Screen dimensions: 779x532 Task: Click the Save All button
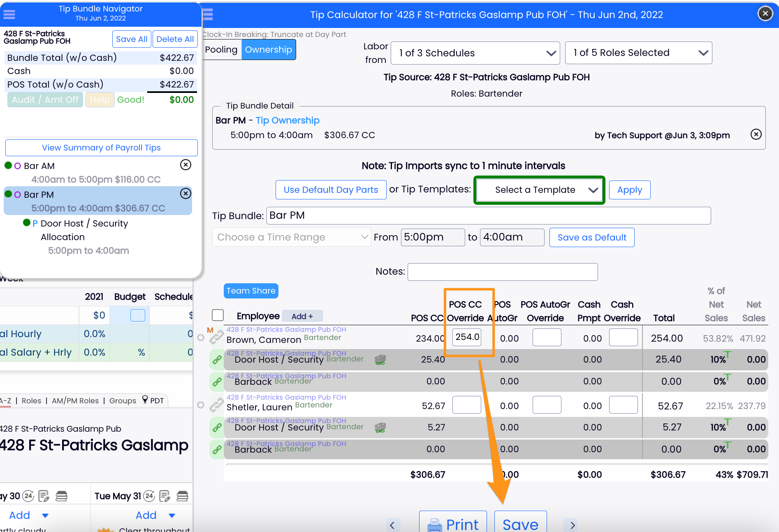132,39
